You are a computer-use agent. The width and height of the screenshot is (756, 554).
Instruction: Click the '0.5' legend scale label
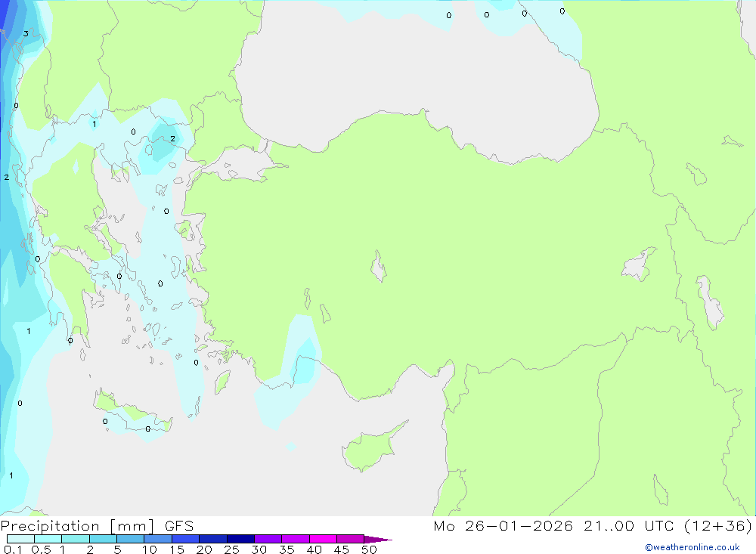41,549
